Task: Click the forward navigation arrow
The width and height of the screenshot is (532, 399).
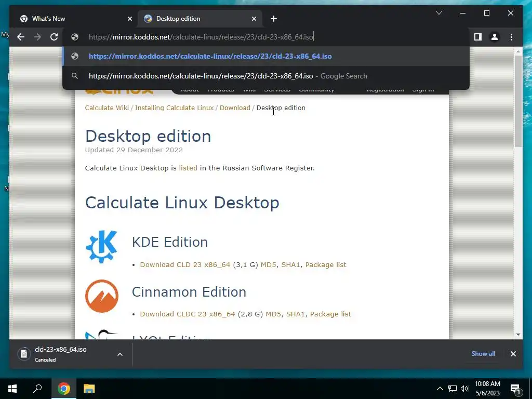Action: [x=37, y=37]
